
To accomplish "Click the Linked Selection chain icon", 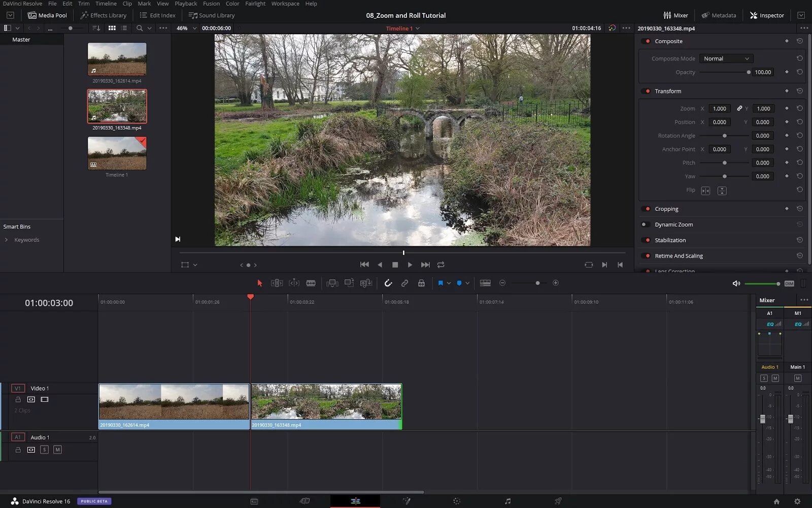I will pyautogui.click(x=404, y=283).
